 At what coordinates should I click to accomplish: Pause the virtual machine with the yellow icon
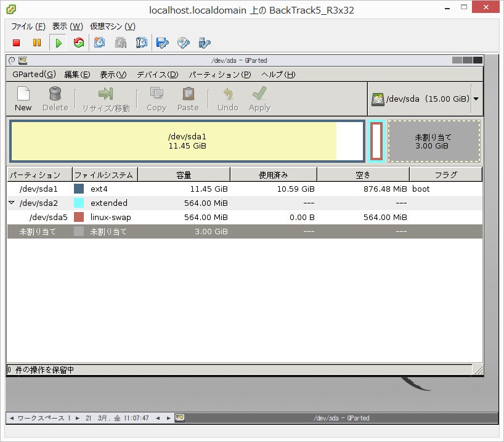(37, 43)
